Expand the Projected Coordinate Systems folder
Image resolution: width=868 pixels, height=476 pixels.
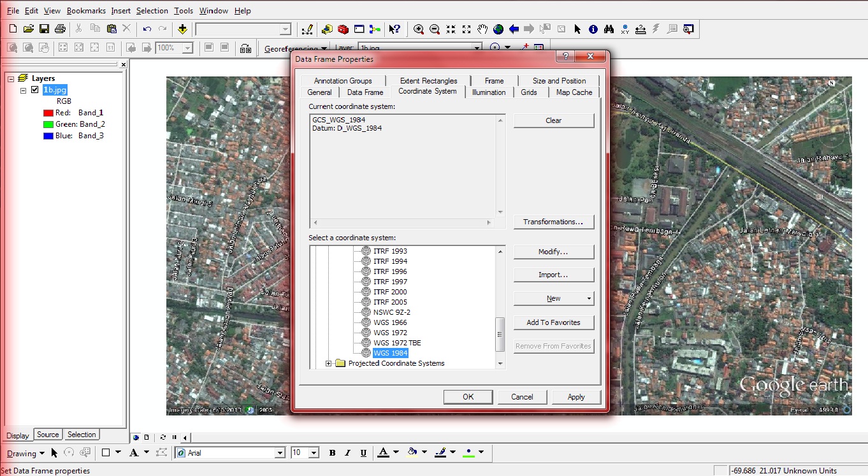328,363
